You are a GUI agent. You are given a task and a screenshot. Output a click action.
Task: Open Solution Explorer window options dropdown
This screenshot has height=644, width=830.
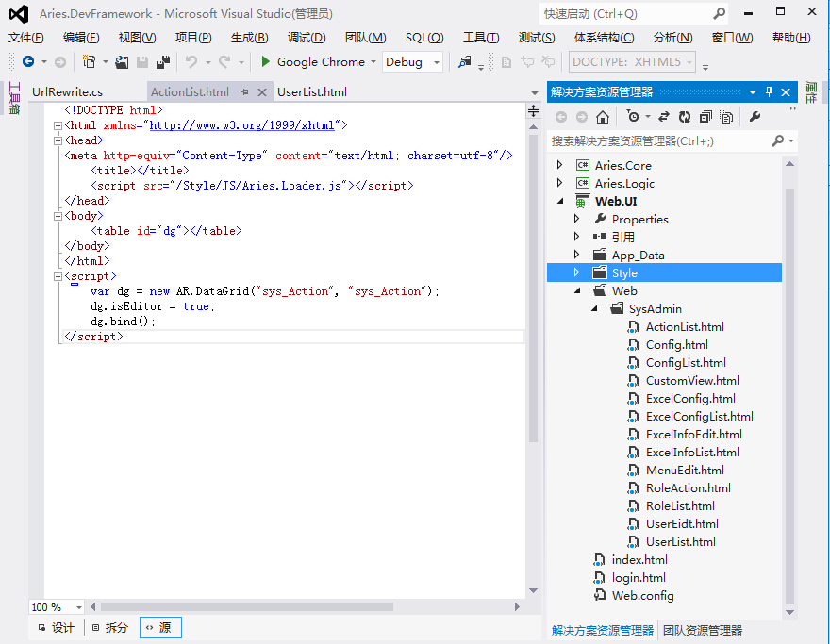tap(753, 92)
